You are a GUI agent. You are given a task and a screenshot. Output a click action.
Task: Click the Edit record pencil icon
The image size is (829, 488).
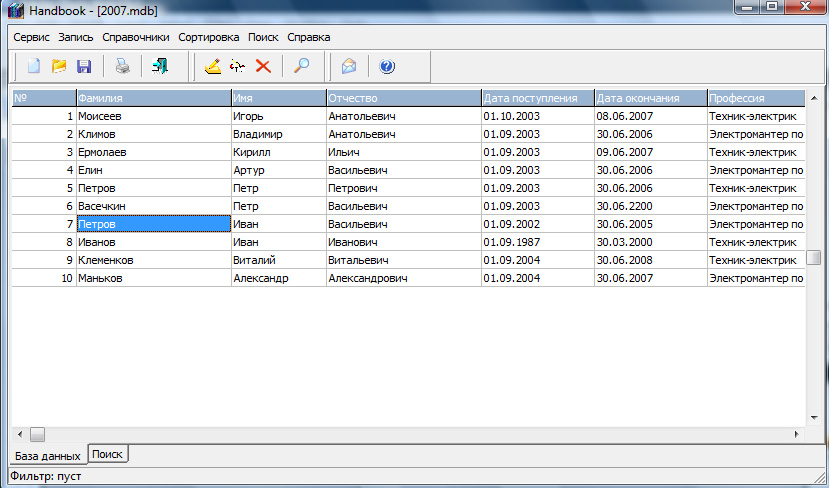click(212, 67)
